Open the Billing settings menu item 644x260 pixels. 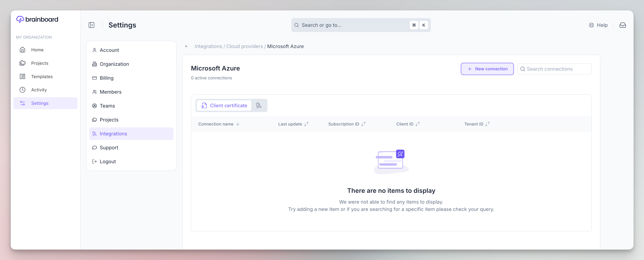(x=106, y=78)
